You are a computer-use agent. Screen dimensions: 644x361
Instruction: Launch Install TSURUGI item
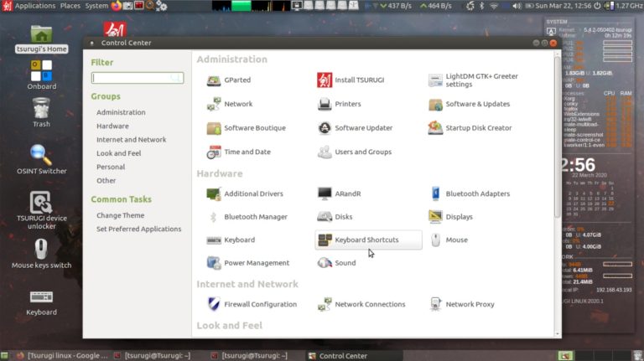[x=351, y=80]
